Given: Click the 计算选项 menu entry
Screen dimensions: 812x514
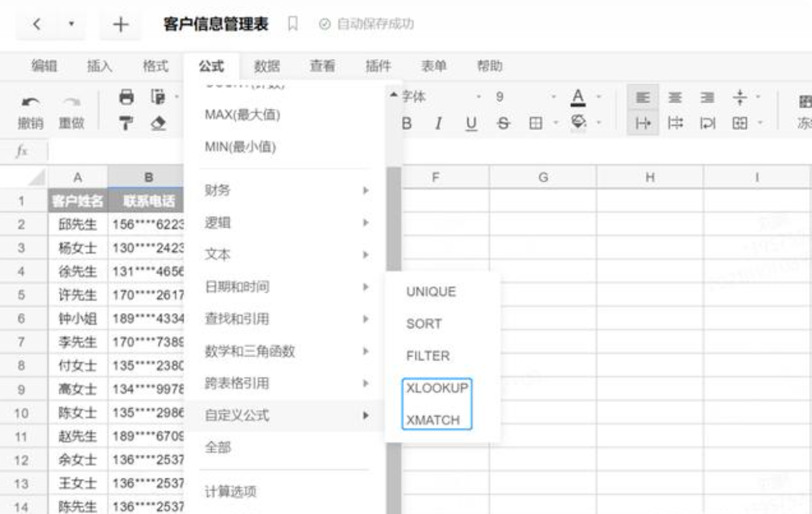Looking at the screenshot, I should click(230, 492).
